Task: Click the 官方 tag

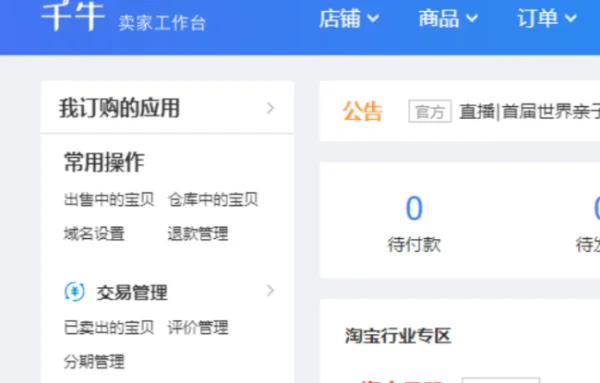Action: click(x=430, y=112)
